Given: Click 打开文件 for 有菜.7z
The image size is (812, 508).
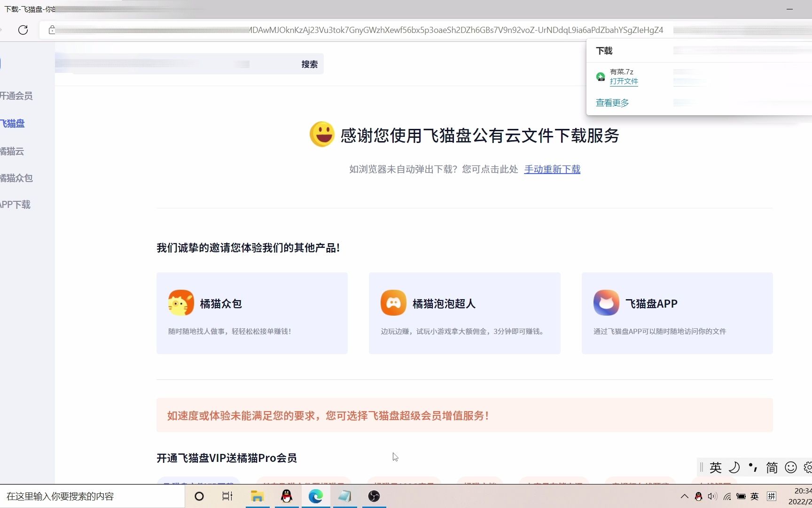Looking at the screenshot, I should [624, 81].
